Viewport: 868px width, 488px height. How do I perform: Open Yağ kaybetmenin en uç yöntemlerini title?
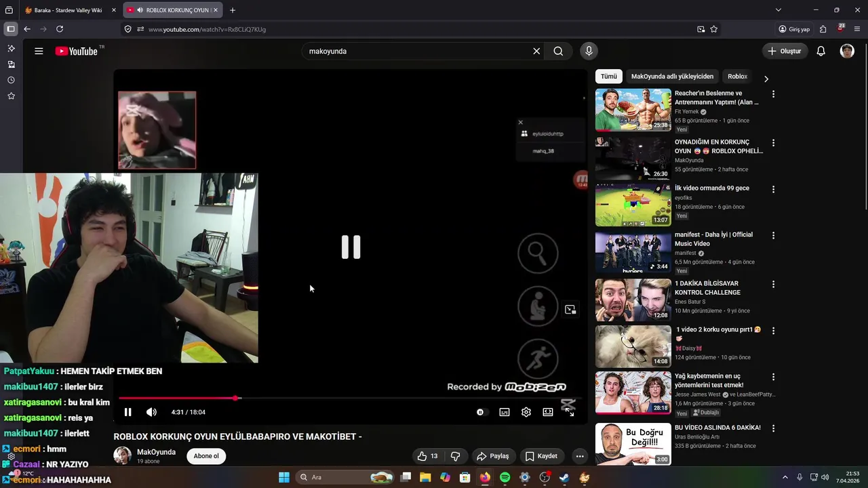click(709, 380)
